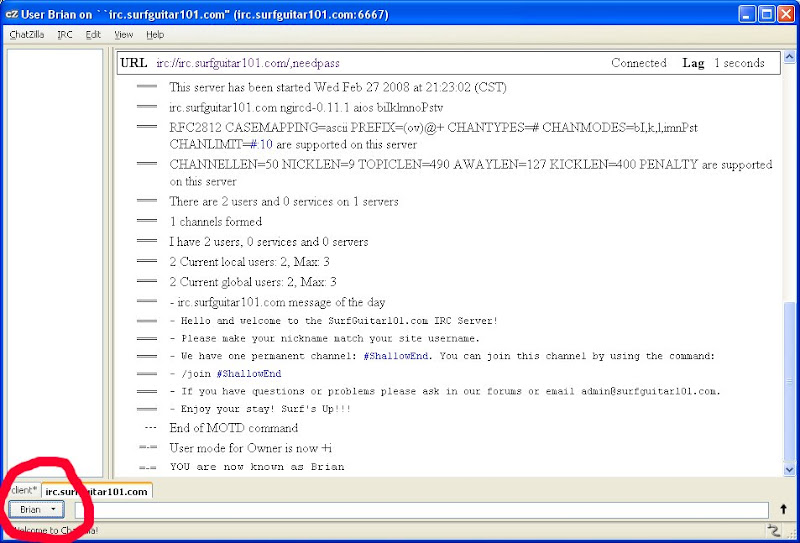Open the Brian nickname dropdown

(38, 510)
